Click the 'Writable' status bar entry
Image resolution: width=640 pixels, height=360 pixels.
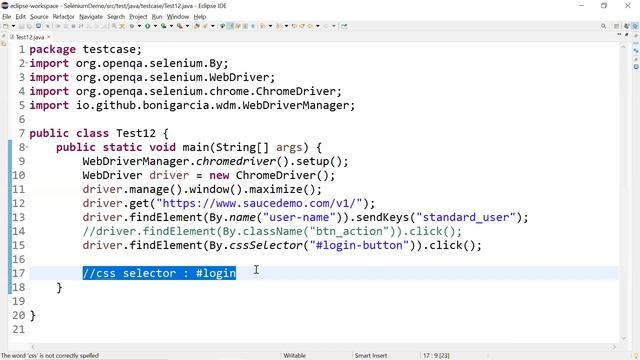(294, 356)
